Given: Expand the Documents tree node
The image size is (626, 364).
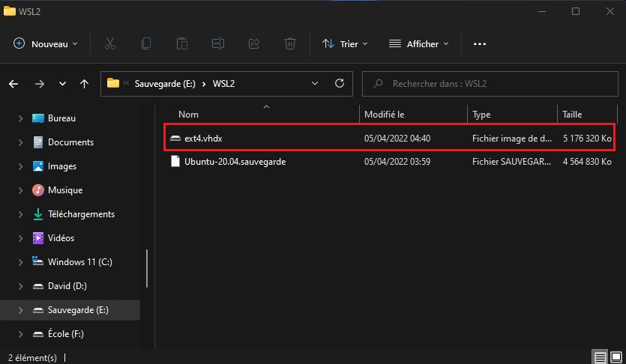Looking at the screenshot, I should coord(20,142).
